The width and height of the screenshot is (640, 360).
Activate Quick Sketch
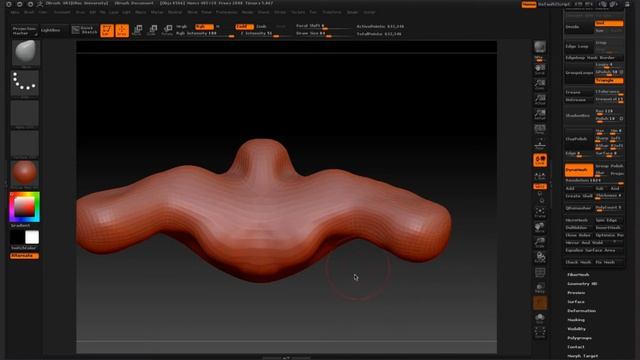click(x=84, y=30)
